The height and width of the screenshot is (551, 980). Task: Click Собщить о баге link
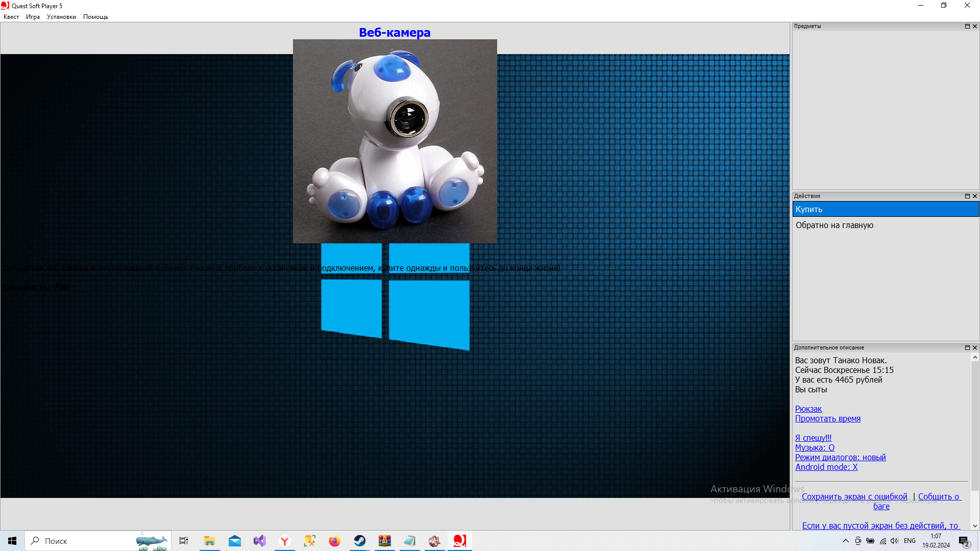(939, 496)
